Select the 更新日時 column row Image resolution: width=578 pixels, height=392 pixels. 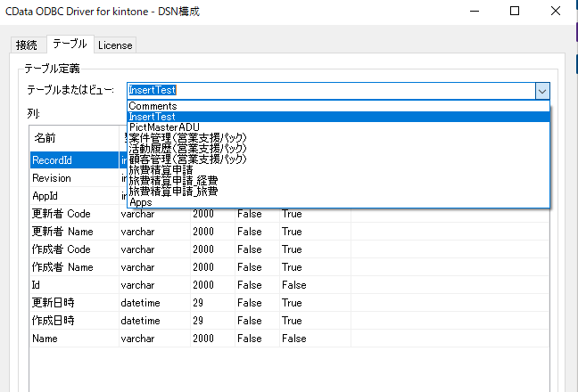[54, 303]
